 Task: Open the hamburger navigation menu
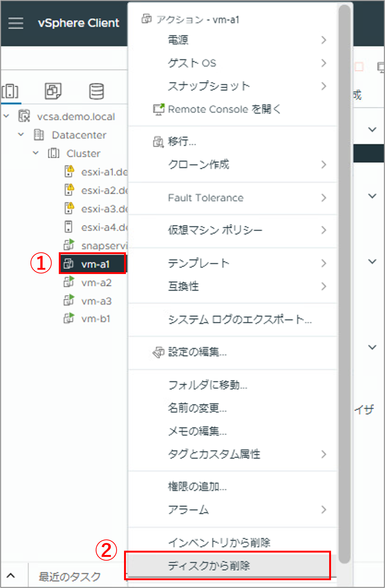(16, 23)
